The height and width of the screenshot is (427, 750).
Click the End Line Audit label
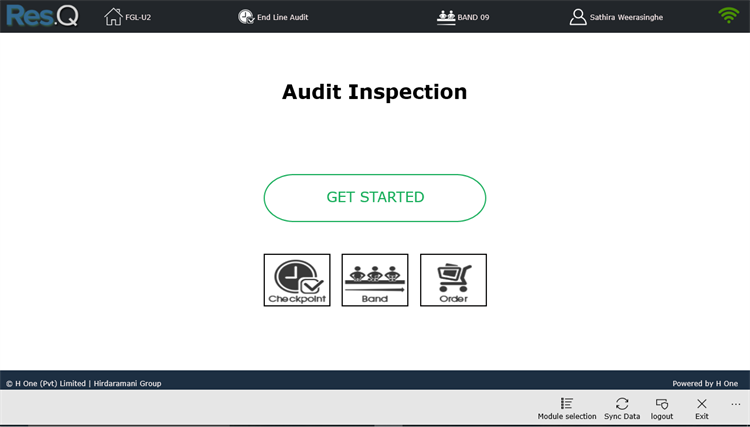pyautogui.click(x=283, y=17)
